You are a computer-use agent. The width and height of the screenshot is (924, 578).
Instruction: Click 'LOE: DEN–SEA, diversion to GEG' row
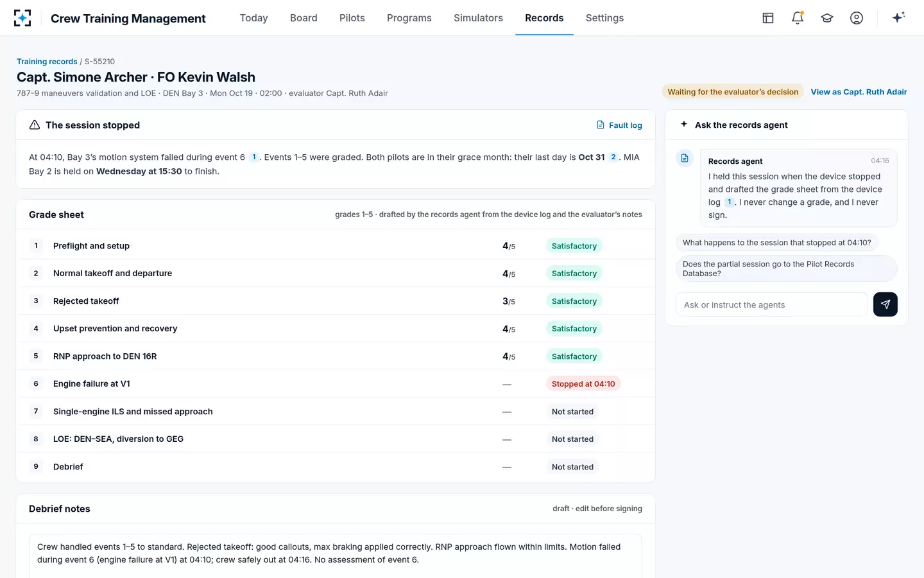336,439
